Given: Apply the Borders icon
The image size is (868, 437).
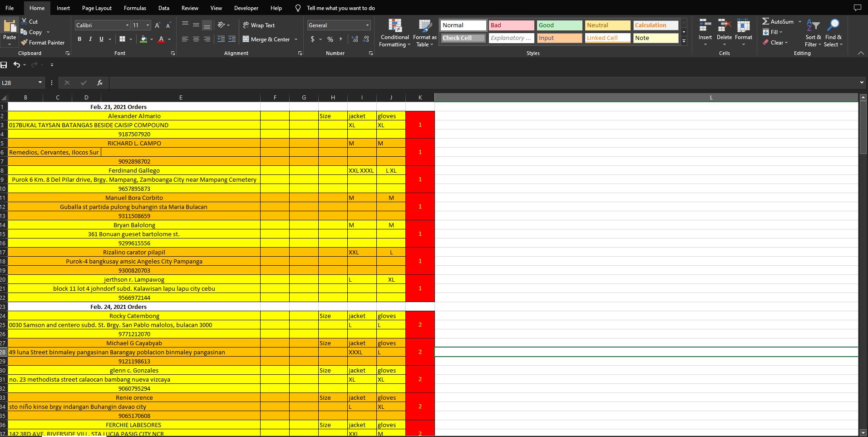Looking at the screenshot, I should point(122,39).
